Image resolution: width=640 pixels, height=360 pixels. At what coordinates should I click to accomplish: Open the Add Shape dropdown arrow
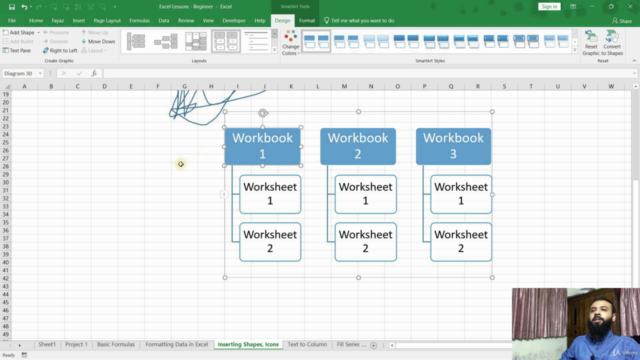pyautogui.click(x=39, y=32)
